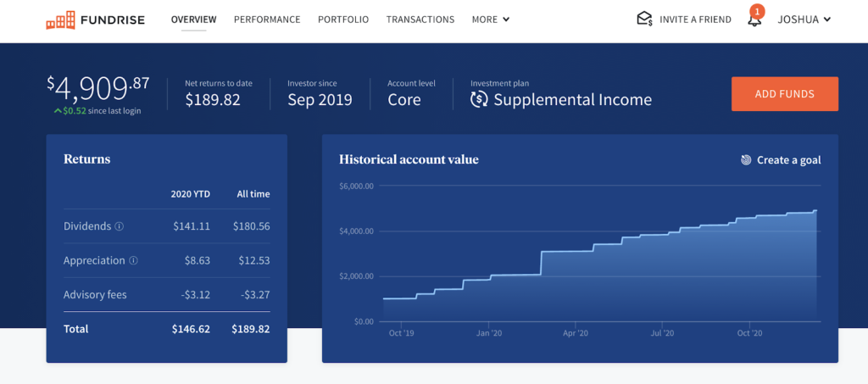Click the Core account level text
This screenshot has width=868, height=384.
404,100
